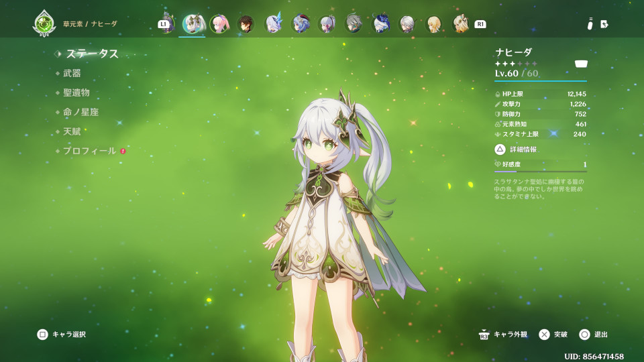This screenshot has width=644, height=362.
Task: Click the white outfit icon beside star rating
Action: [x=581, y=64]
